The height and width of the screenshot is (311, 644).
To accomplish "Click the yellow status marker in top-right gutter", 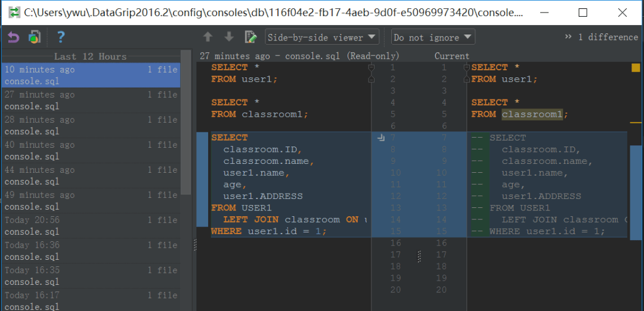I will (x=636, y=67).
